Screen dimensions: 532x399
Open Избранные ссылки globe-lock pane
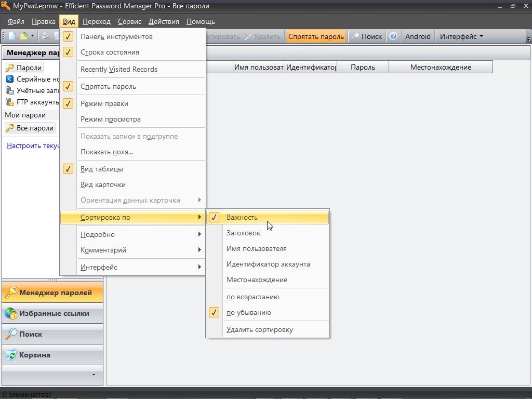tap(52, 313)
